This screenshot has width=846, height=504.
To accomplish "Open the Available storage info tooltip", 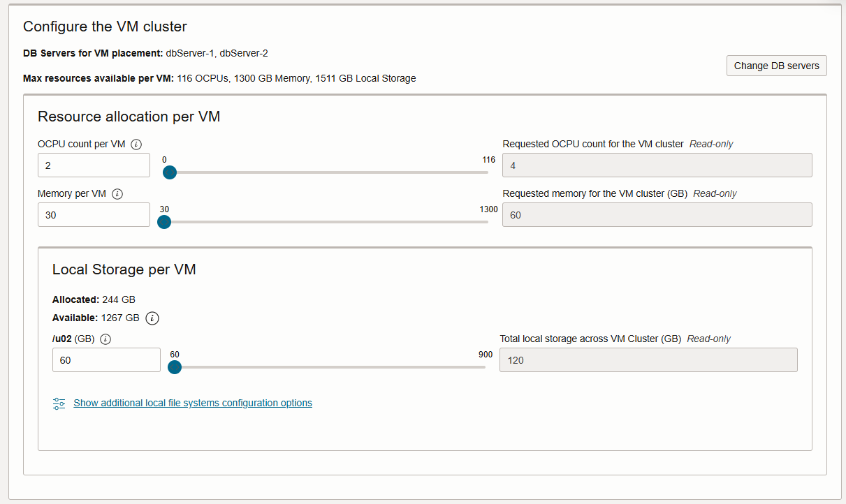I will pyautogui.click(x=152, y=318).
